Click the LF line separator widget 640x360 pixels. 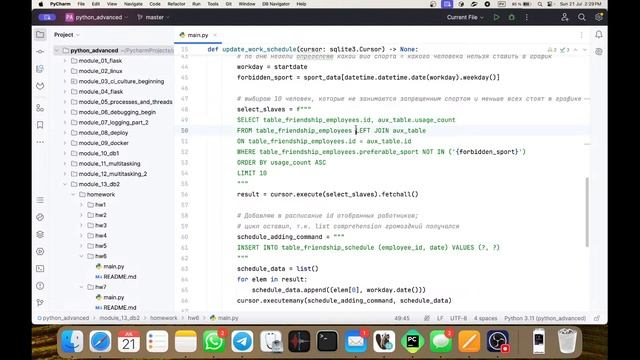point(440,318)
